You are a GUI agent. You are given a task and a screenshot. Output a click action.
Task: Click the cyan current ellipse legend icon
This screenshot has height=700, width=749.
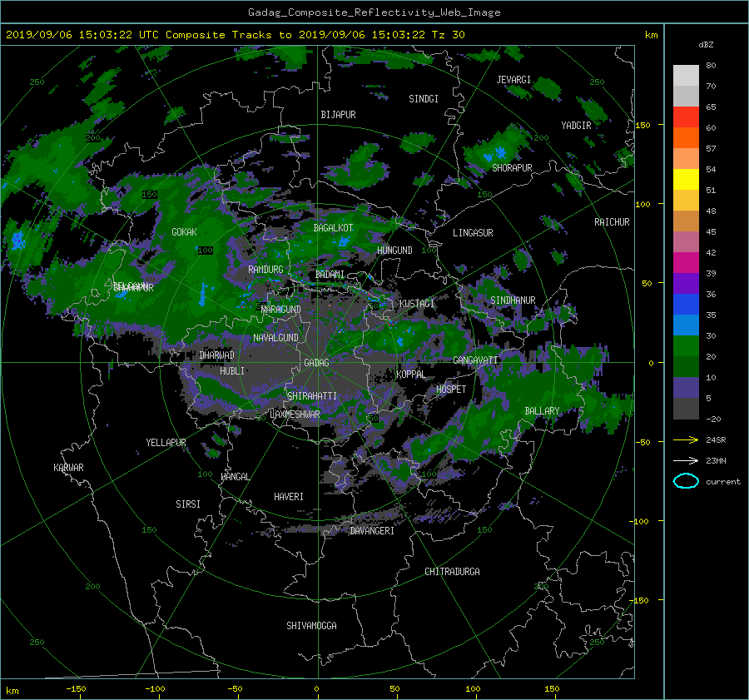[686, 481]
